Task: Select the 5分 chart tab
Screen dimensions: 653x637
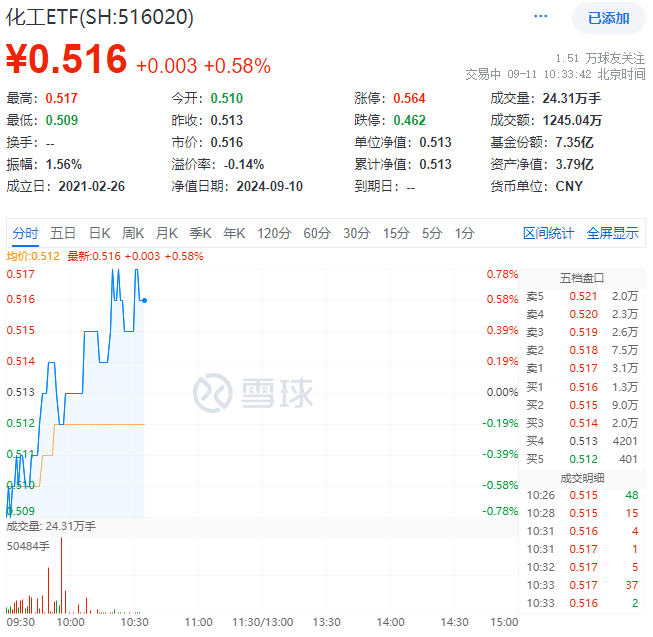Action: (x=431, y=233)
